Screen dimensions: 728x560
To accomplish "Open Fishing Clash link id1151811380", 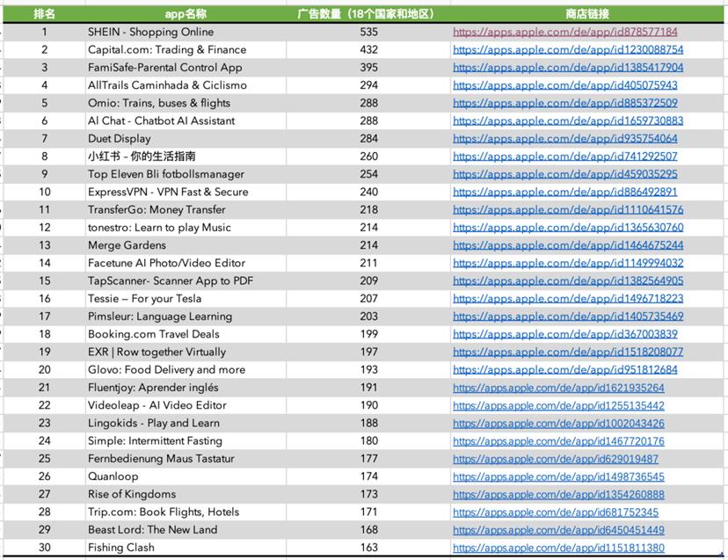I will click(558, 548).
